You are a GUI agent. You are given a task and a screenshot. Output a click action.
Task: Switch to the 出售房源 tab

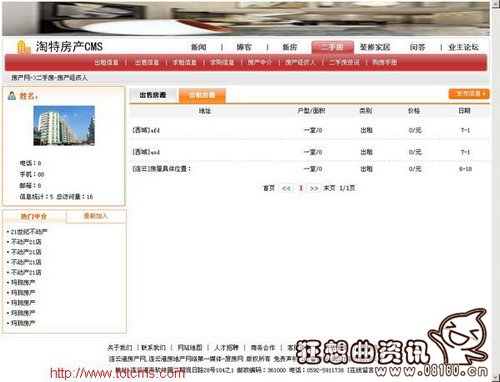(153, 95)
